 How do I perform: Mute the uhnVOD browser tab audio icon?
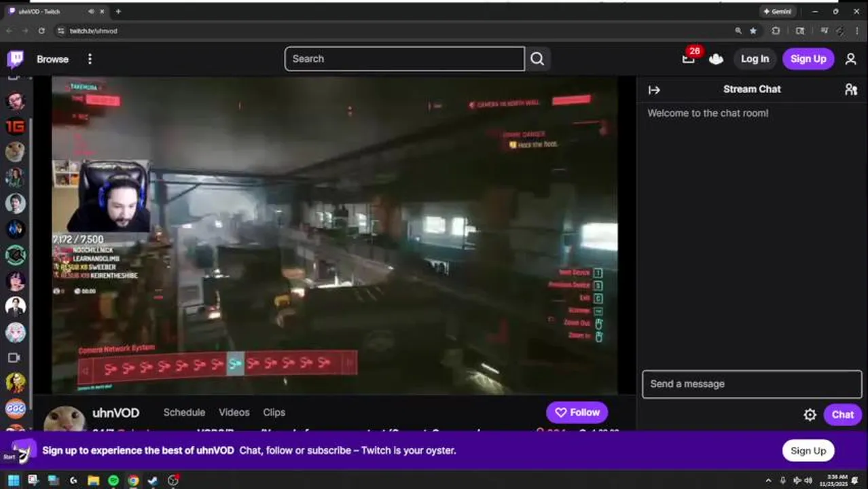pos(92,12)
